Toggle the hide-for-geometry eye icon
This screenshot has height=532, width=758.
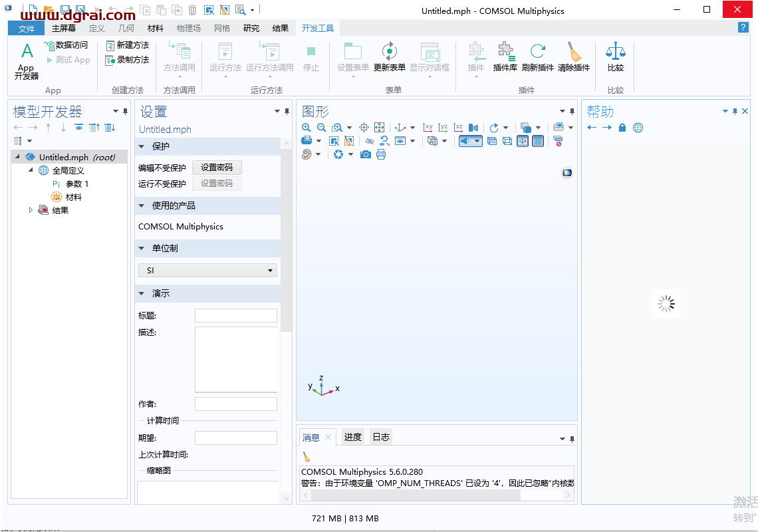click(369, 141)
